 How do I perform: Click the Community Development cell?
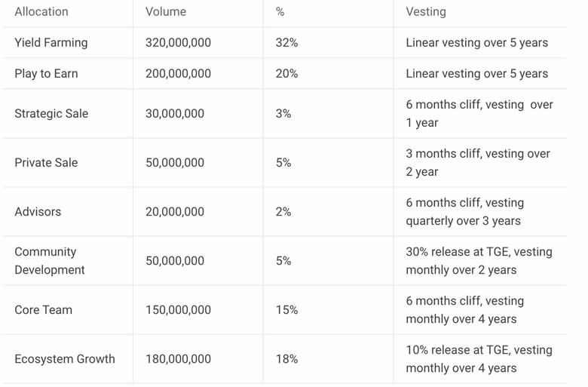click(x=50, y=261)
